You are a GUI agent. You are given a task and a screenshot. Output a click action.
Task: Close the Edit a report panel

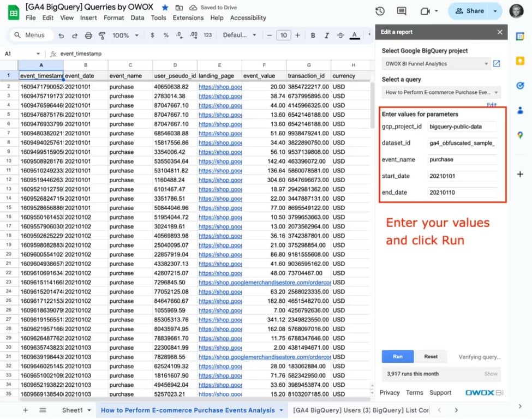(x=500, y=32)
